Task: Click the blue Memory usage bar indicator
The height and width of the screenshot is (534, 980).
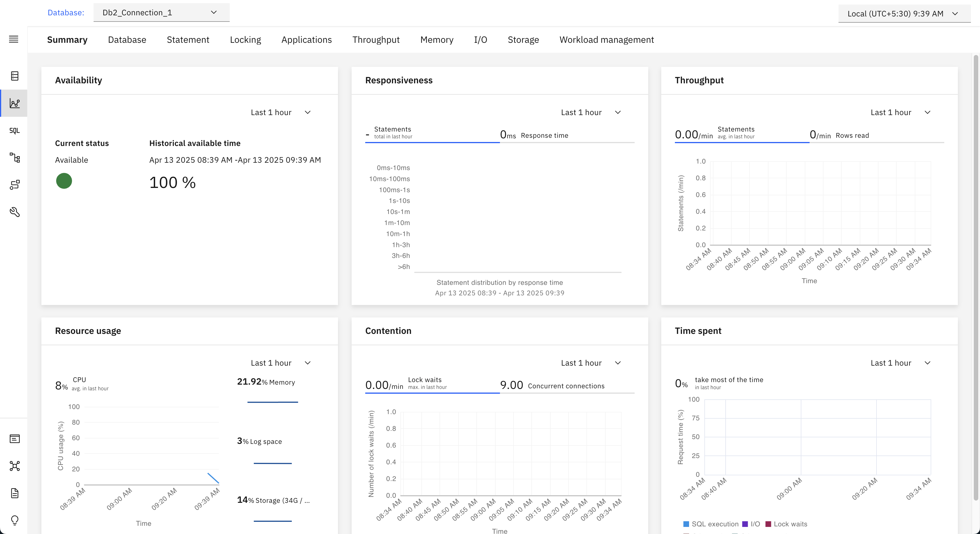Action: (x=273, y=402)
